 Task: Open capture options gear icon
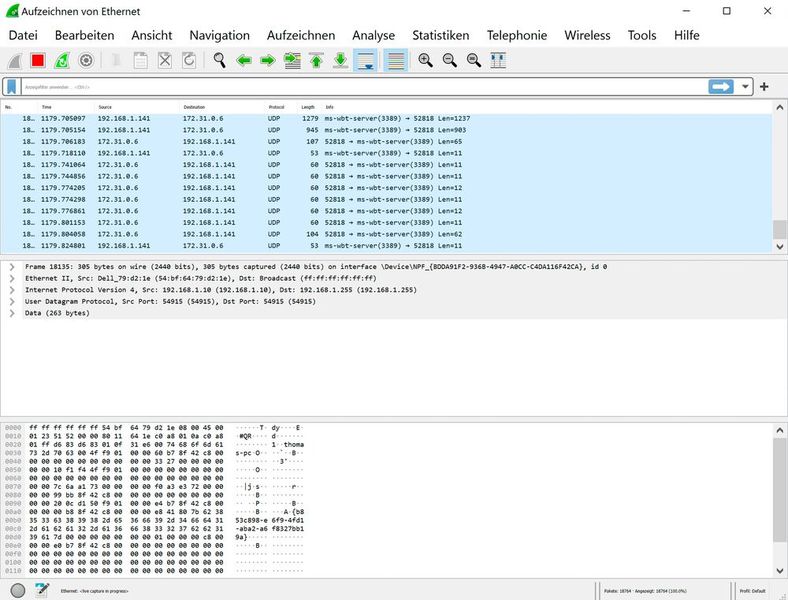pyautogui.click(x=86, y=60)
